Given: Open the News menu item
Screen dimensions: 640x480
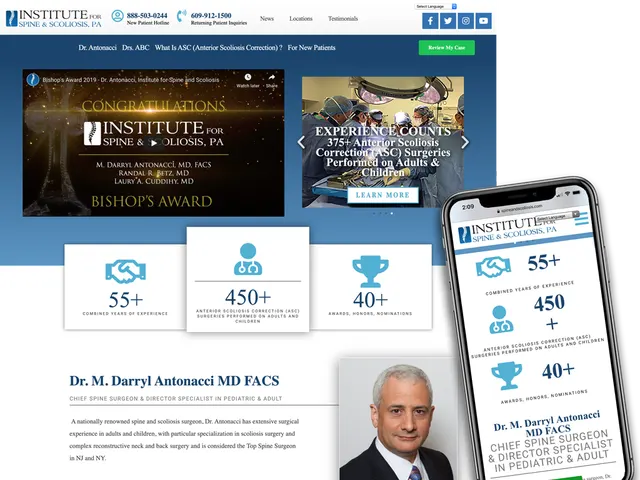Looking at the screenshot, I should pos(267,18).
